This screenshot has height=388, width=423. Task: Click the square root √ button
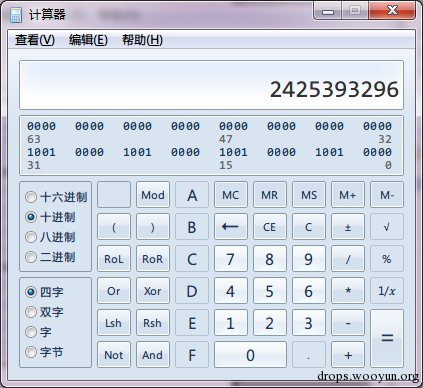(387, 227)
